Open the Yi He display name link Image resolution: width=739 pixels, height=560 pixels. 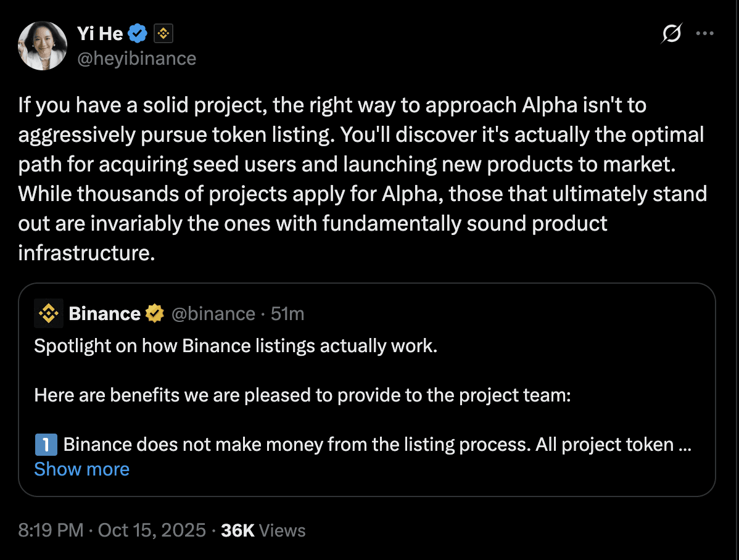tap(100, 34)
